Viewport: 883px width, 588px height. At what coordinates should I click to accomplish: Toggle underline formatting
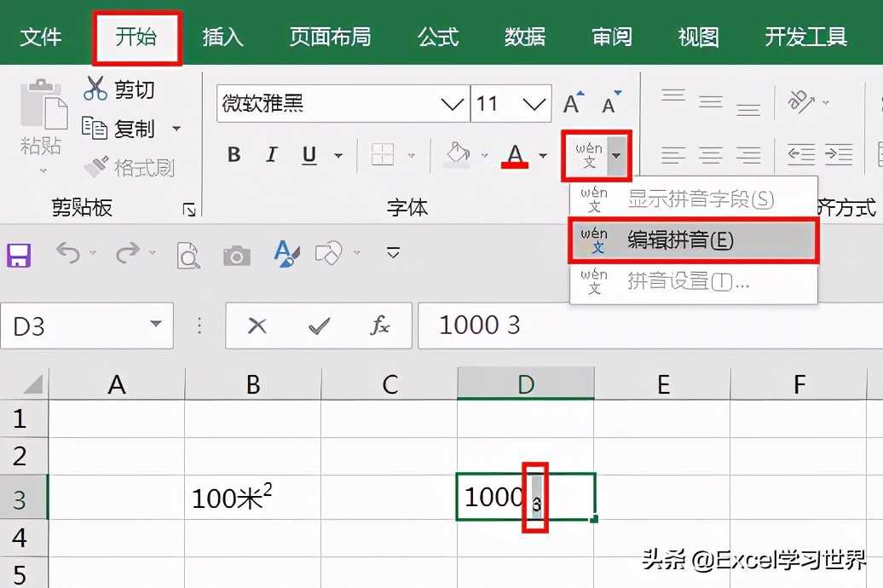click(x=309, y=155)
